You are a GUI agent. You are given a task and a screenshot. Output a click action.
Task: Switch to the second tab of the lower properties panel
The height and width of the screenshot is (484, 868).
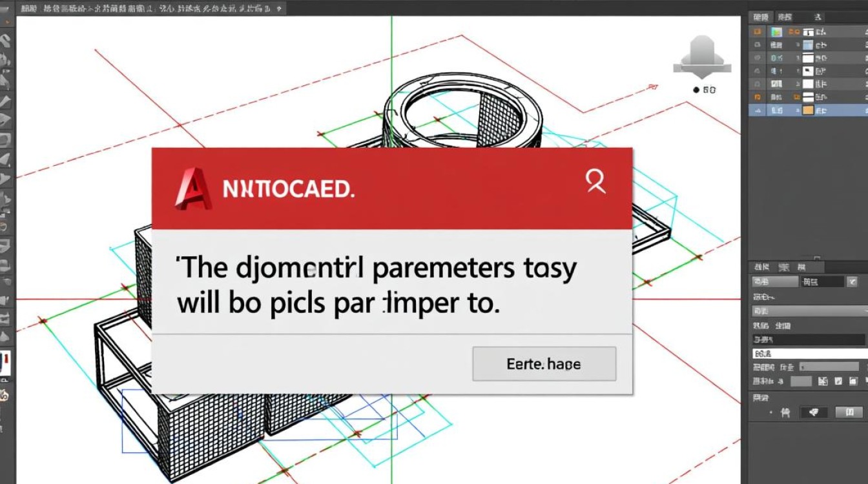tap(784, 267)
